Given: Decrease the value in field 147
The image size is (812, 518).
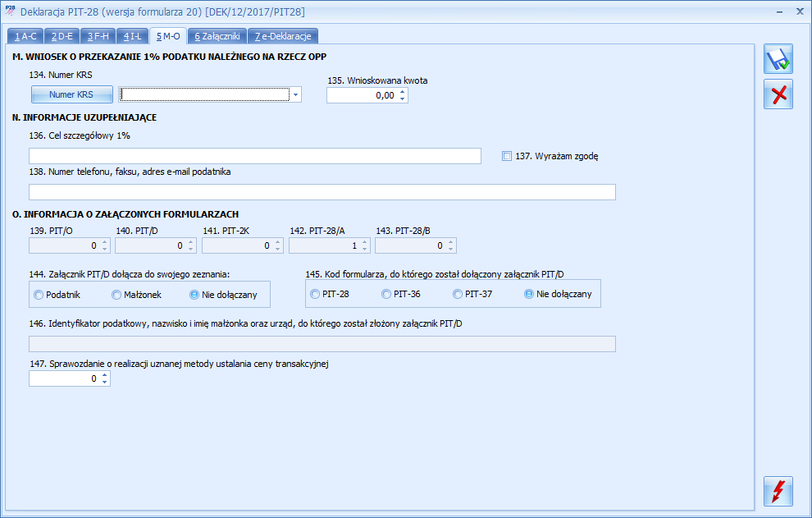Looking at the screenshot, I should click(105, 383).
